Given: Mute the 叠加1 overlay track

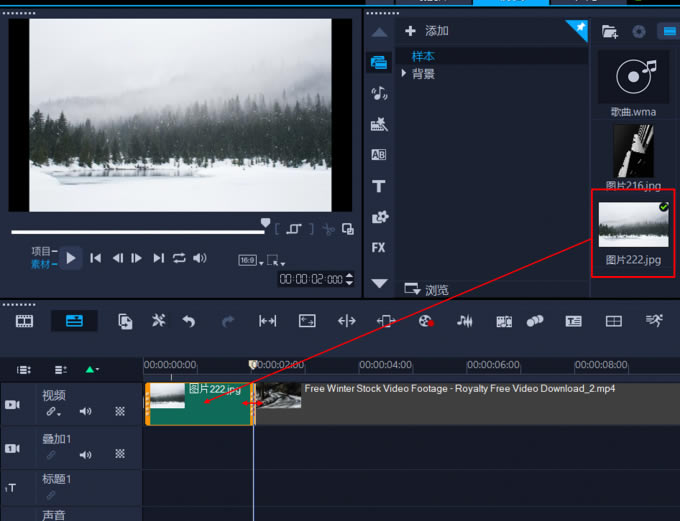Looking at the screenshot, I should (85, 455).
